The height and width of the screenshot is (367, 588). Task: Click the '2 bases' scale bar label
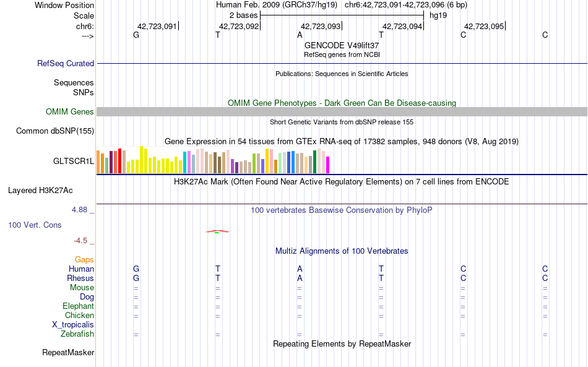click(x=243, y=15)
